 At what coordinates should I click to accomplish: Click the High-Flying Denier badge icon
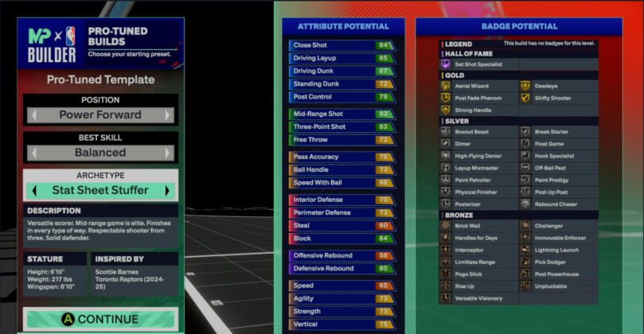pos(446,156)
